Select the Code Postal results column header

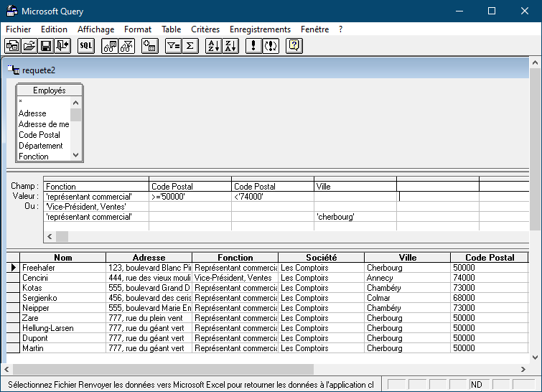(490, 258)
